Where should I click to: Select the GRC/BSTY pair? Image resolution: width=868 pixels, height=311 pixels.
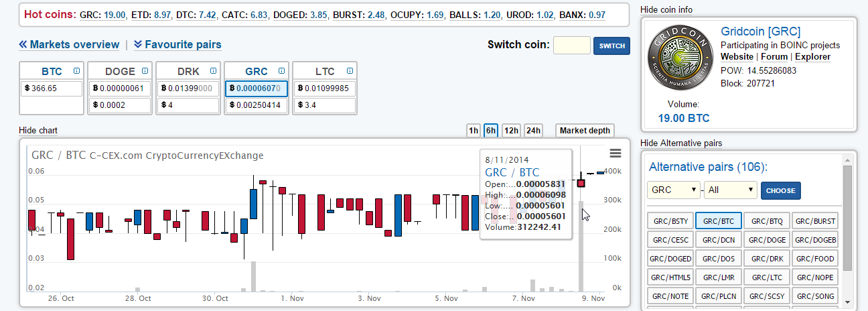[x=670, y=221]
